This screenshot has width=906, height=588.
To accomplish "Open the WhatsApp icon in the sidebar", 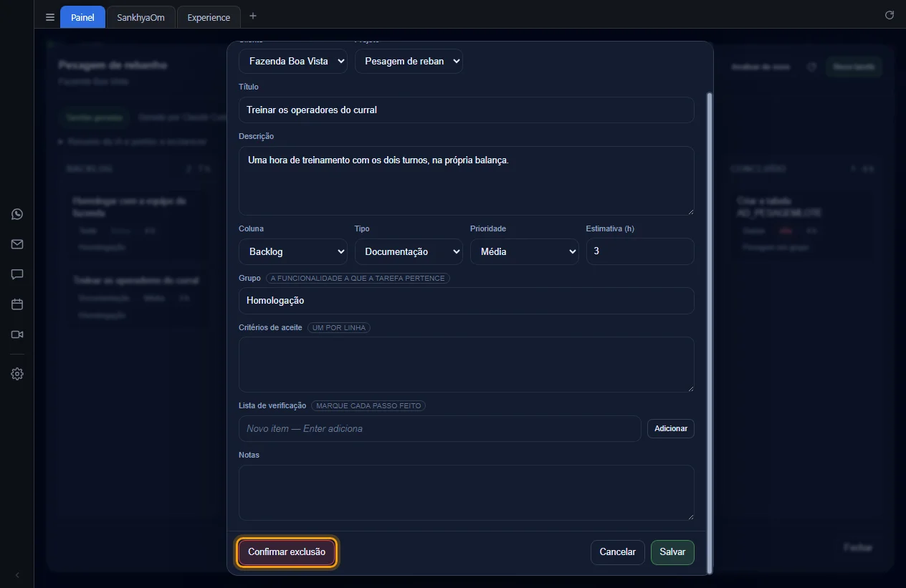I will tap(17, 214).
